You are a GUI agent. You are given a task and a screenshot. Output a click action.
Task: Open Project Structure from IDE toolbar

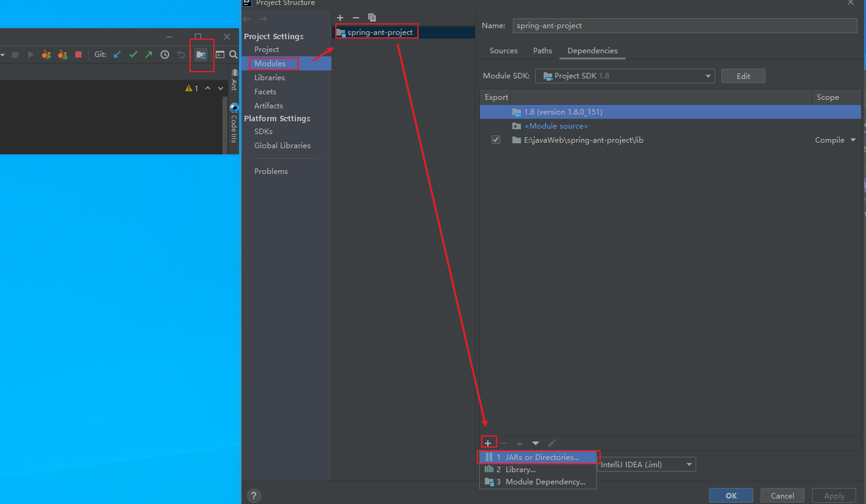[x=201, y=55]
